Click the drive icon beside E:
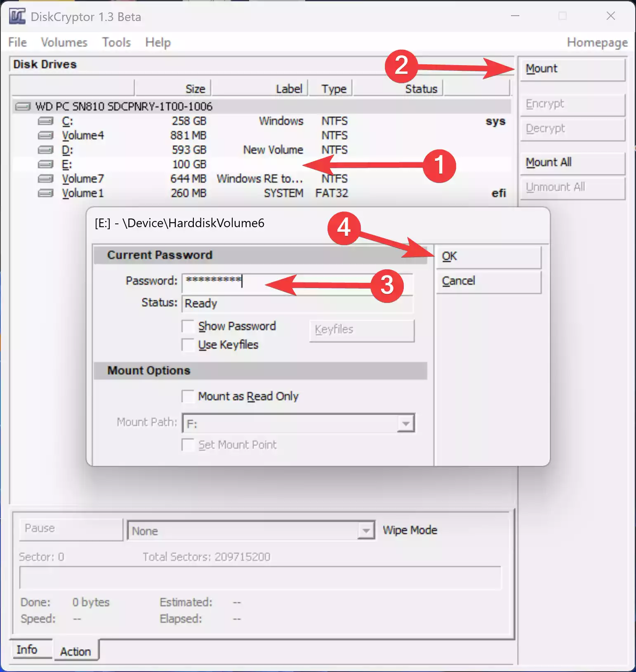The height and width of the screenshot is (672, 636). (x=45, y=164)
